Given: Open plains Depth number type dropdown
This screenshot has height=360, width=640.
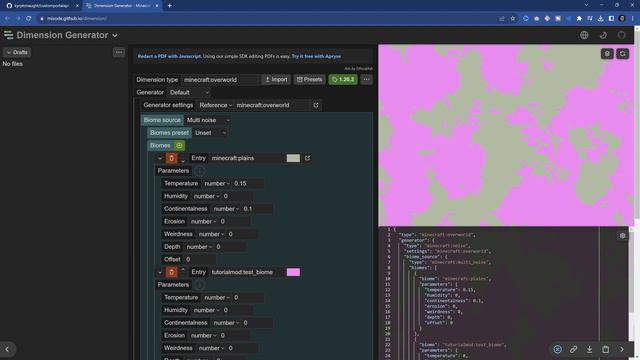Looking at the screenshot, I should coord(199,247).
